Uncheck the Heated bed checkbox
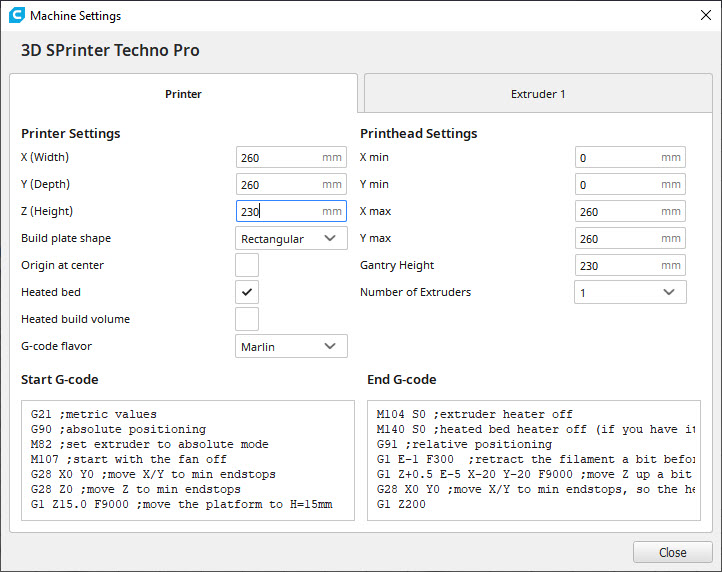Viewport: 722px width, 572px height. pyautogui.click(x=247, y=292)
